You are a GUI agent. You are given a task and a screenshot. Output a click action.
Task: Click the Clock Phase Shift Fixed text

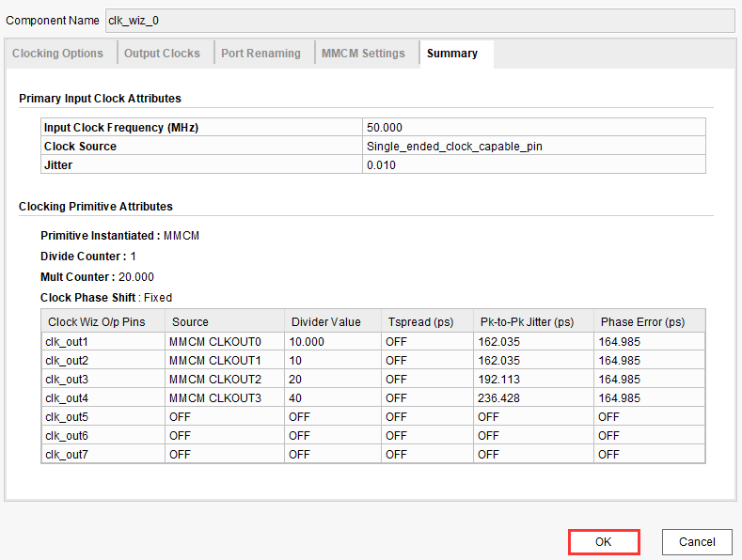tap(106, 298)
